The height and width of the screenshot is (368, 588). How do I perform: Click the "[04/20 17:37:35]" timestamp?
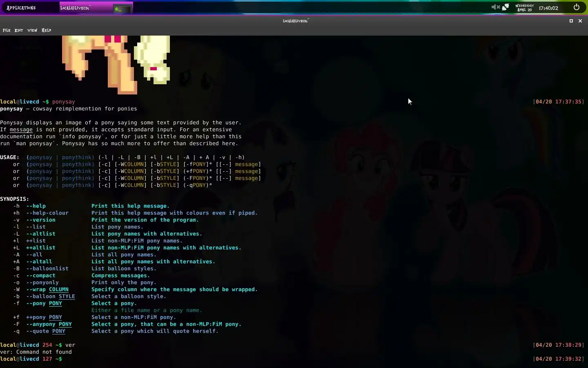click(x=559, y=102)
